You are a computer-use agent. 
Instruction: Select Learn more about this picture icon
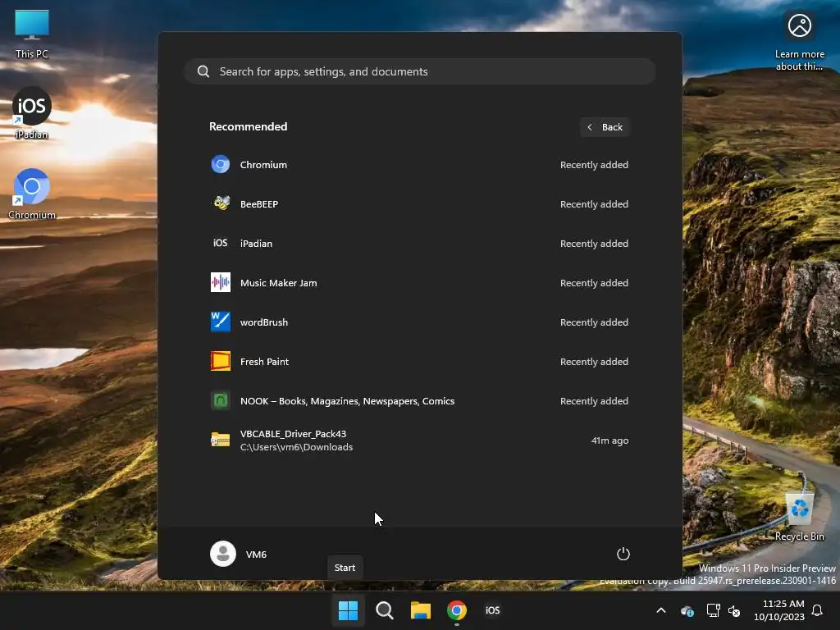pyautogui.click(x=799, y=42)
